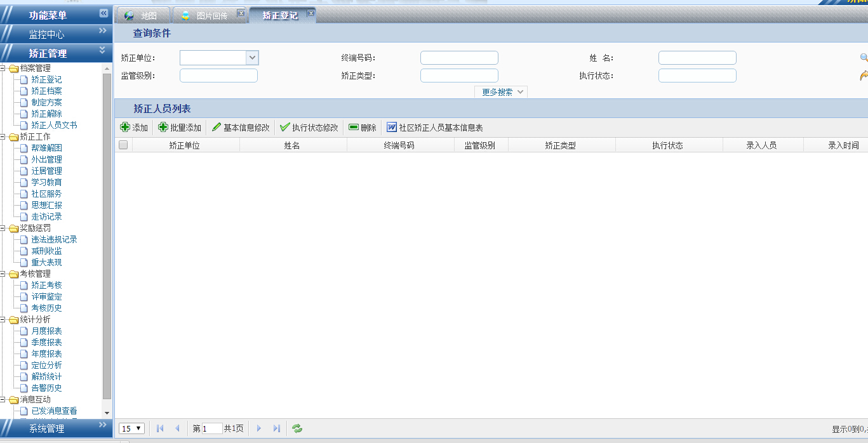
Task: Collapse the 矫正管理 accordion panel
Action: pos(56,53)
